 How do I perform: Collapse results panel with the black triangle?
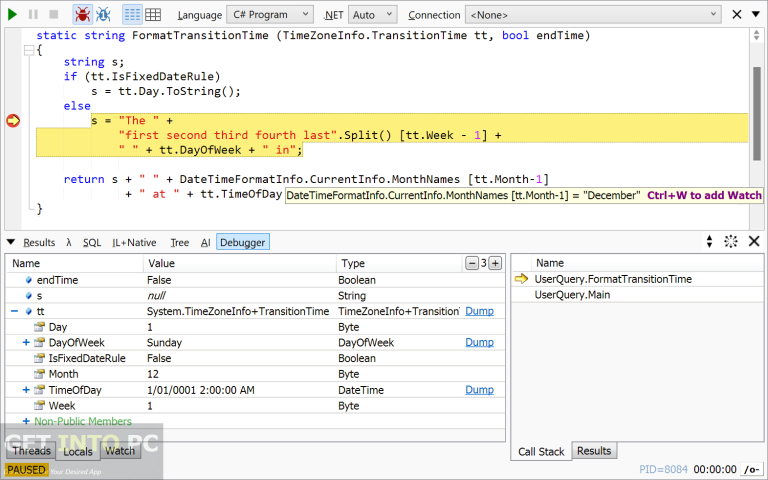[11, 242]
